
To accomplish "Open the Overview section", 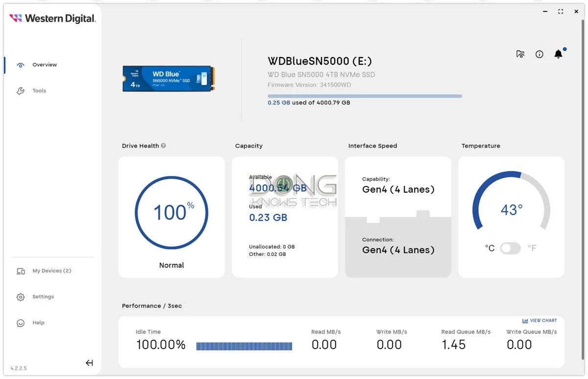I will coord(45,65).
